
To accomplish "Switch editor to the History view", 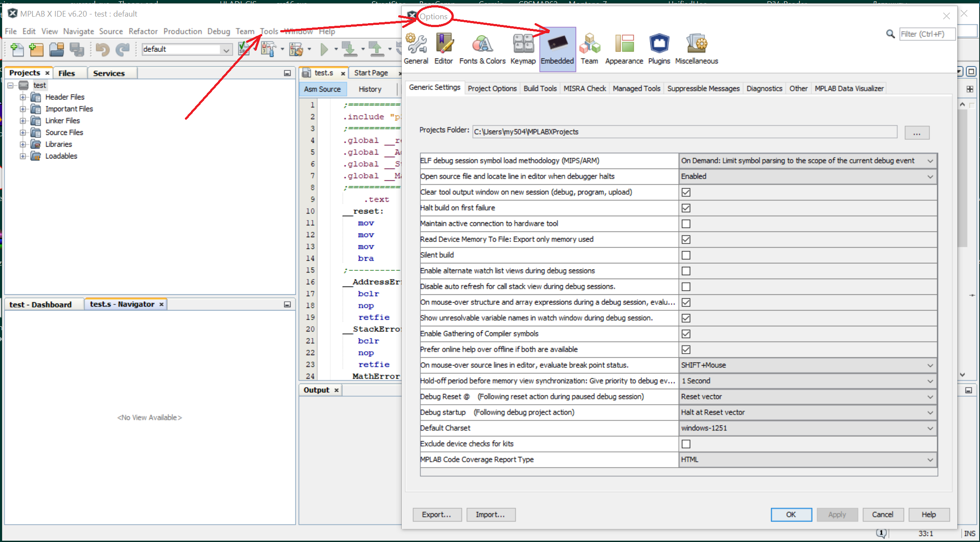I will pyautogui.click(x=370, y=89).
